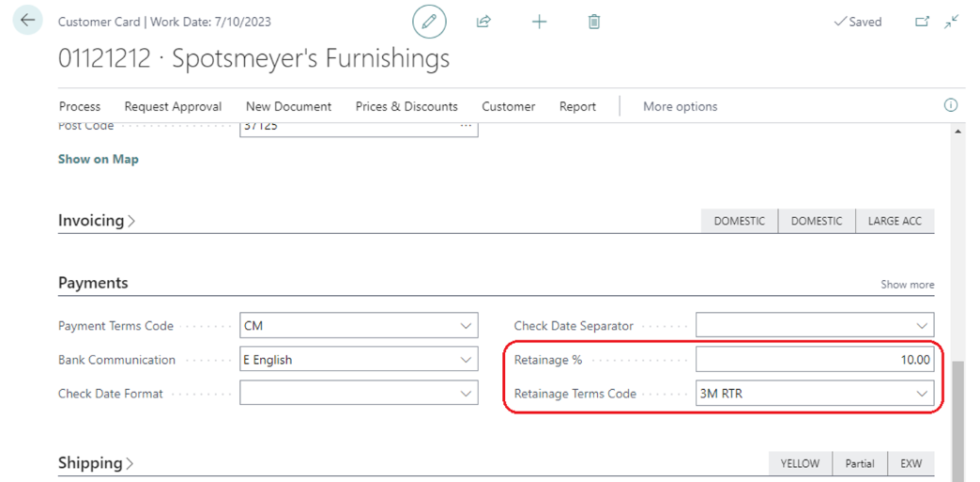Image resolution: width=980 pixels, height=482 pixels.
Task: Open Retainage Terms Code dropdown
Action: pos(921,393)
